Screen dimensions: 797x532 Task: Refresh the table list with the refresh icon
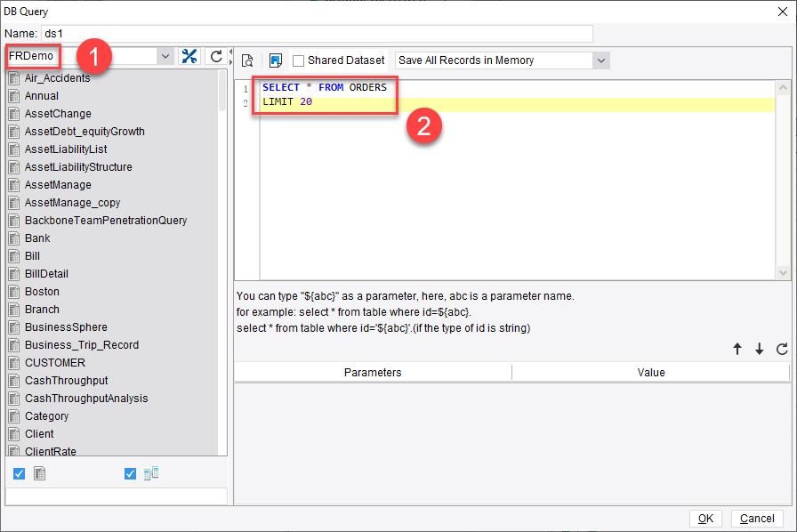point(215,55)
